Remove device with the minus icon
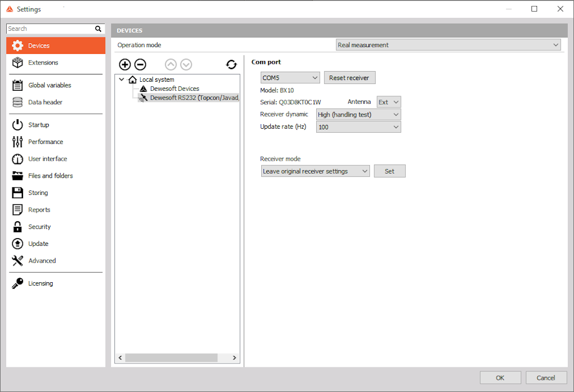 pyautogui.click(x=140, y=64)
